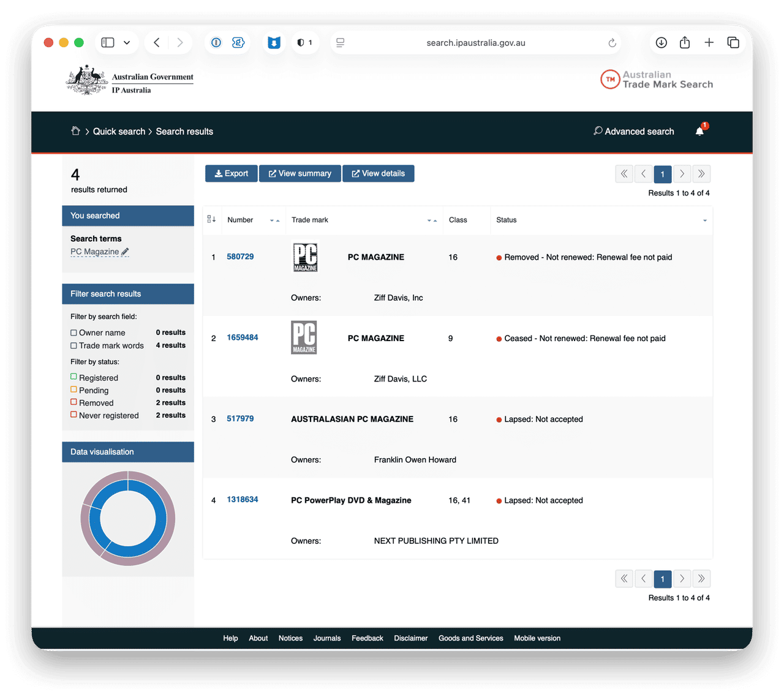Tick the Owner name filter checkbox
784x700 pixels.
pyautogui.click(x=73, y=333)
